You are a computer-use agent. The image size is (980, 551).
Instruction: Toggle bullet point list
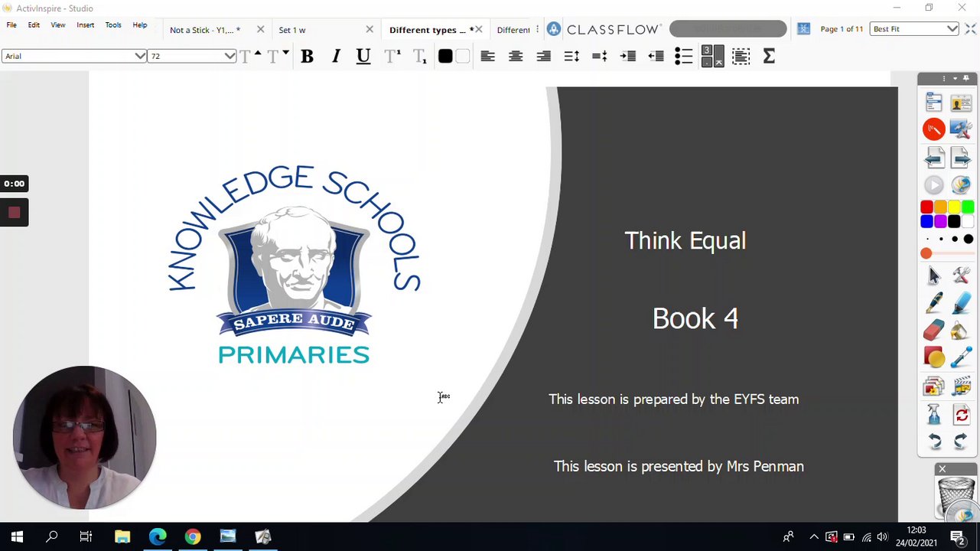tap(684, 57)
